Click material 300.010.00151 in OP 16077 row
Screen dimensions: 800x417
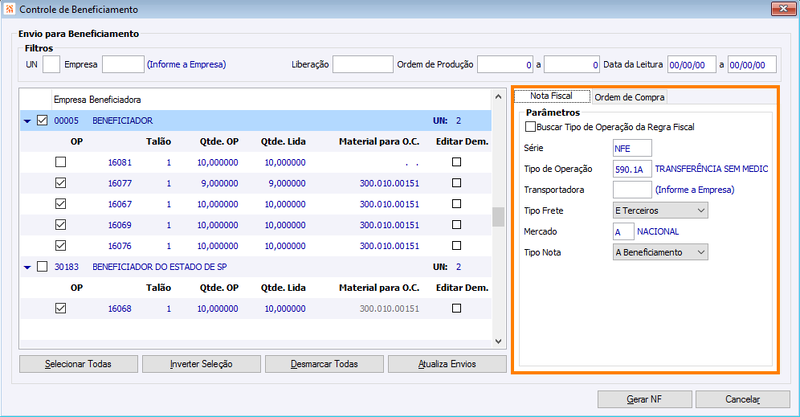coord(389,183)
